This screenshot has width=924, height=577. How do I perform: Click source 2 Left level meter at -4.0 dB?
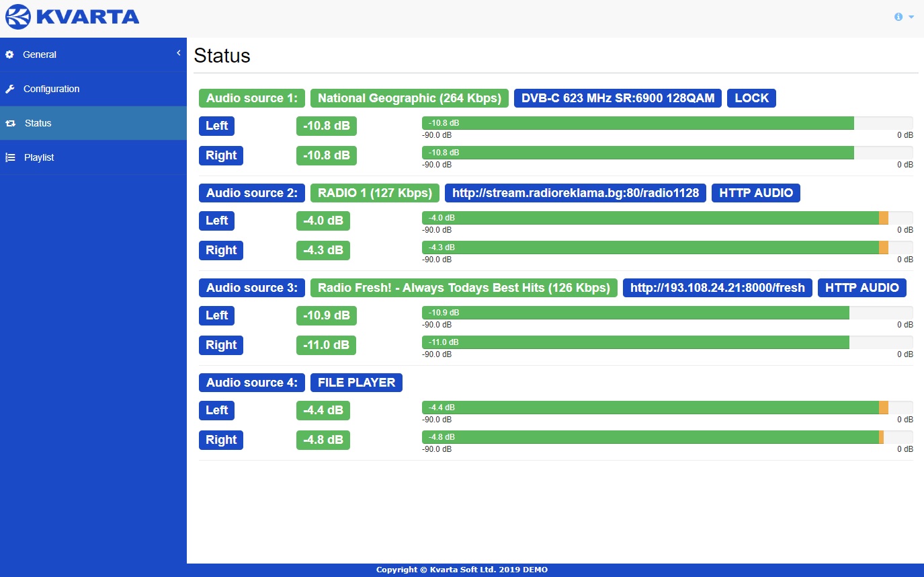pos(667,218)
